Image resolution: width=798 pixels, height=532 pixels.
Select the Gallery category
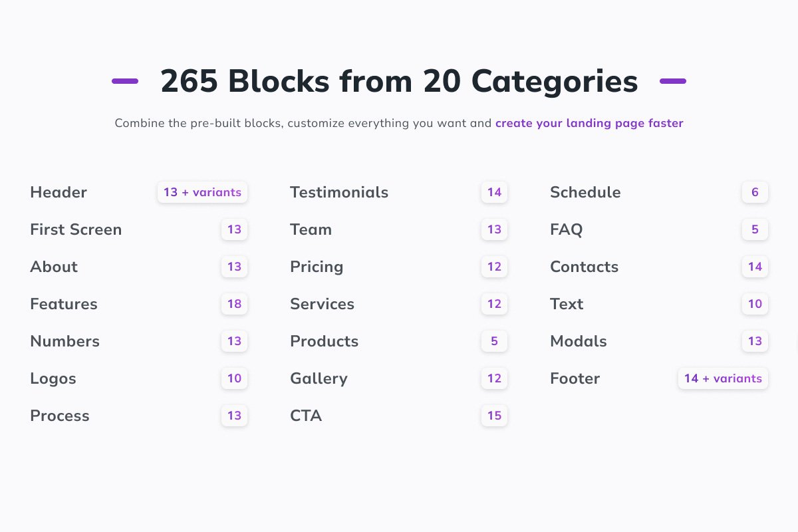(x=319, y=378)
